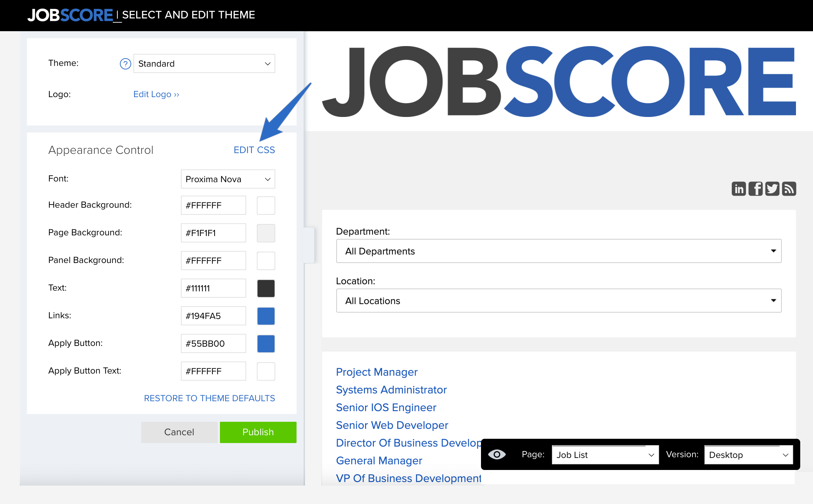
Task: Click the green Publish button
Action: [258, 432]
